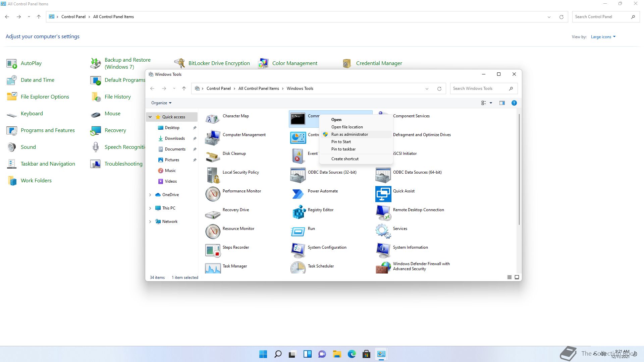Viewport: 644px width, 362px height.
Task: Open File Explorer from the taskbar
Action: [x=337, y=354]
